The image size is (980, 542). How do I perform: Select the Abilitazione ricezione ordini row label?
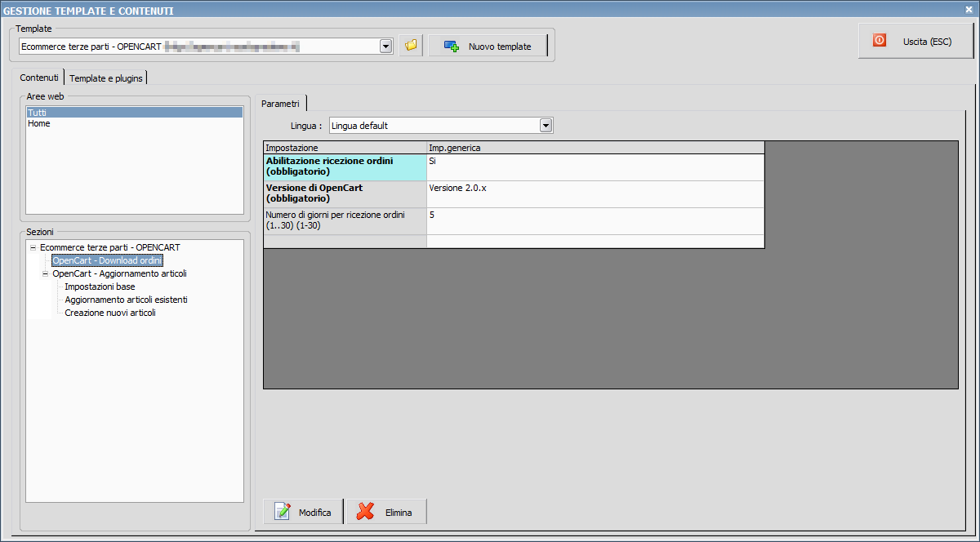click(345, 167)
